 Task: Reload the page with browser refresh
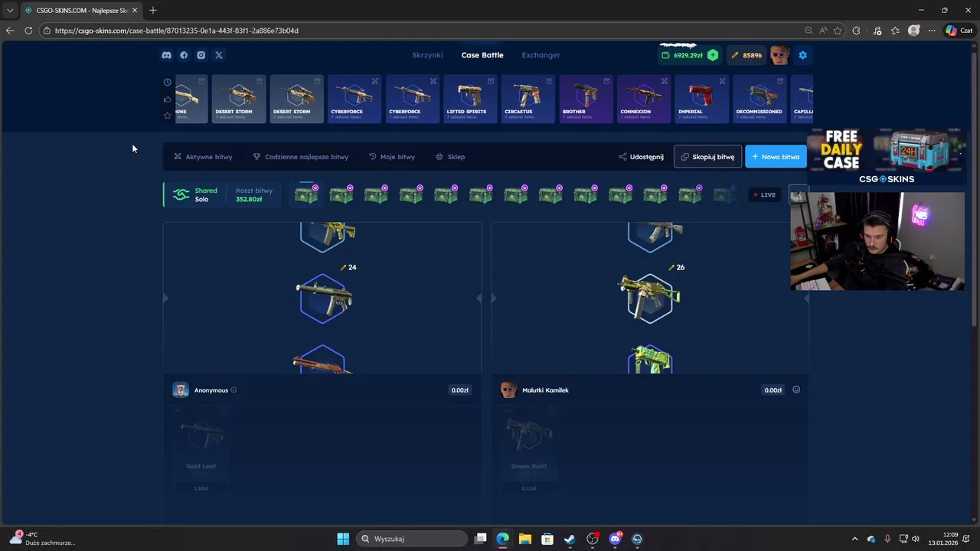click(28, 31)
